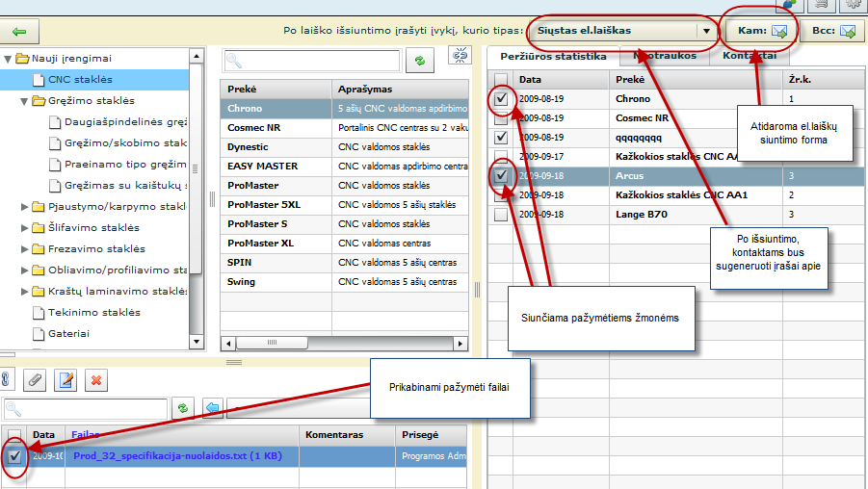The height and width of the screenshot is (489, 868).
Task: Check the box for Kažkokios staklės CNC AA1 2009-09-18 row
Action: pos(501,194)
